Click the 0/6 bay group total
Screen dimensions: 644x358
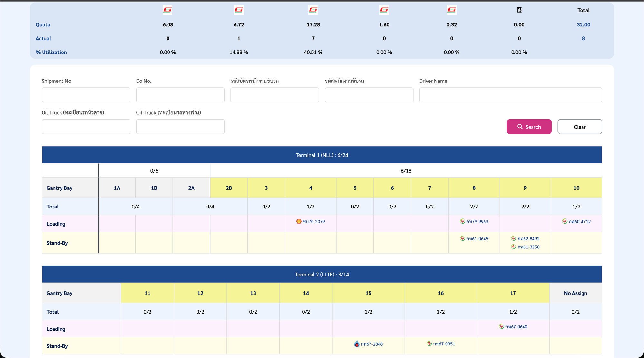coord(154,171)
